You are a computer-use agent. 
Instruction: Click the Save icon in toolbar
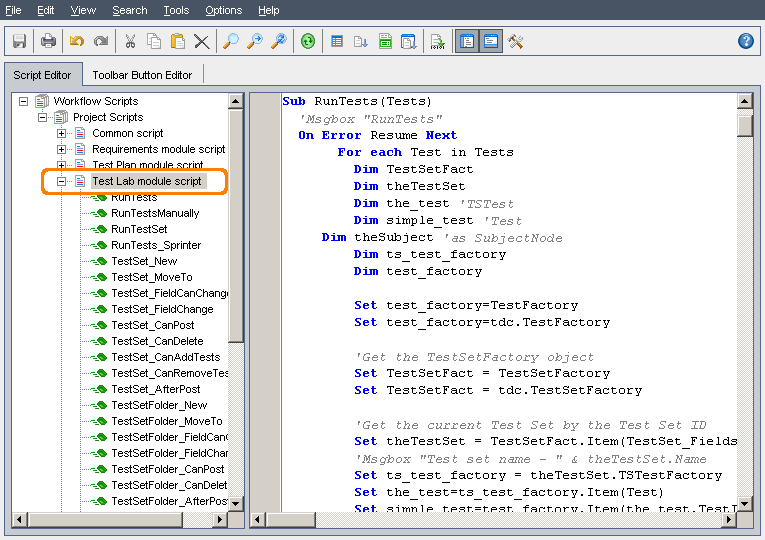tap(19, 41)
